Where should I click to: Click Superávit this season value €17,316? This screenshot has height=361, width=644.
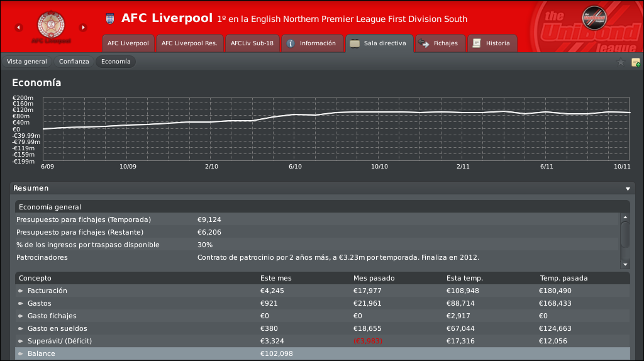(460, 342)
